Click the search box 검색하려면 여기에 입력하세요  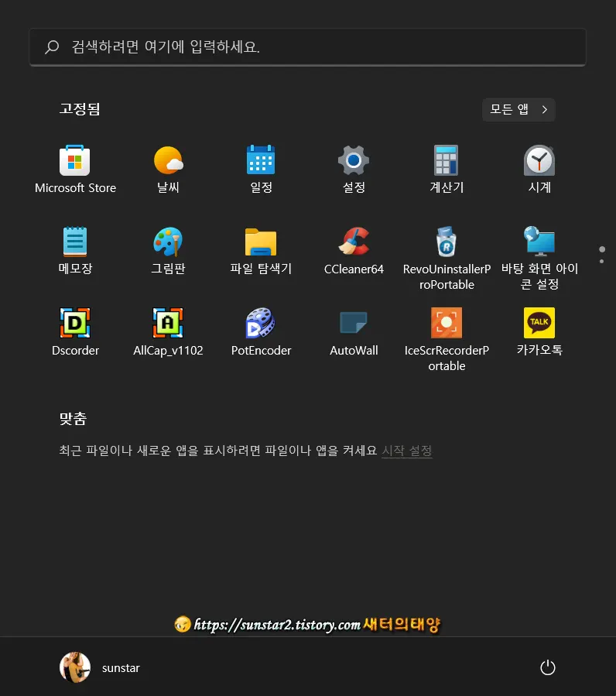click(x=307, y=47)
